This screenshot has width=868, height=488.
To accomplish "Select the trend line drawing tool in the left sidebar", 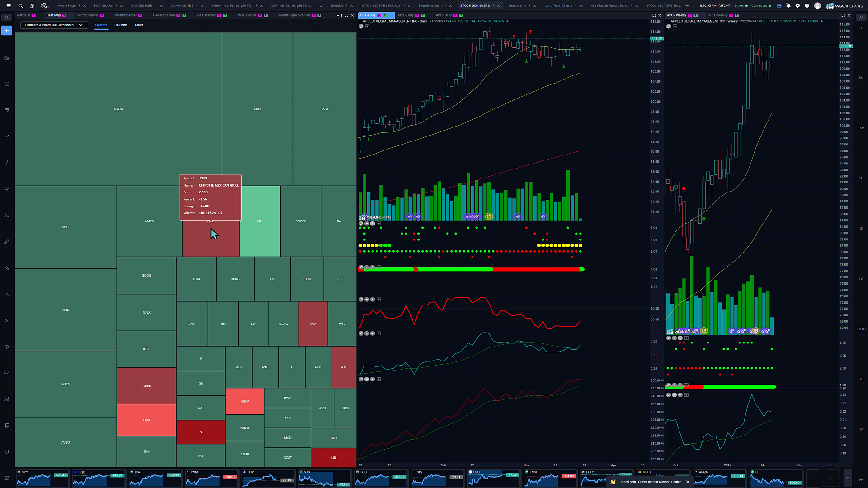I will 7,163.
